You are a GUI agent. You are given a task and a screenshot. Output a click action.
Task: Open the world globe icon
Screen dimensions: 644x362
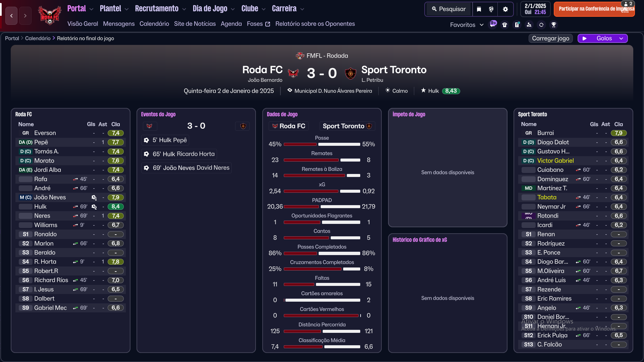pyautogui.click(x=491, y=9)
